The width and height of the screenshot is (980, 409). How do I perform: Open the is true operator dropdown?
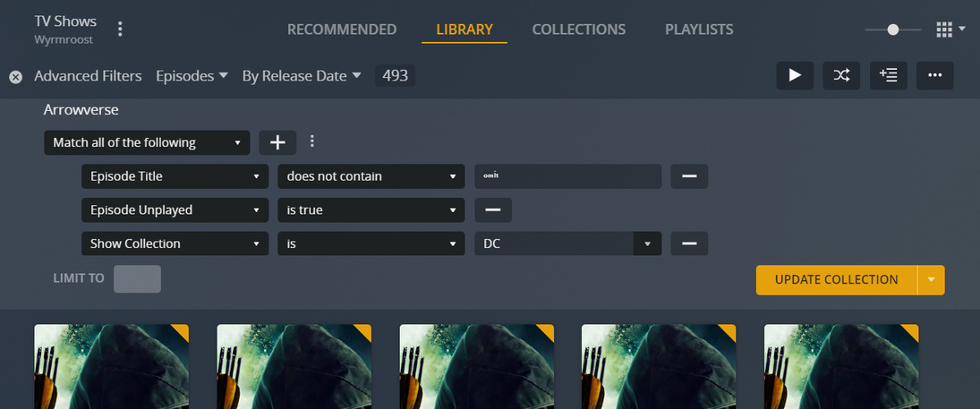[371, 210]
